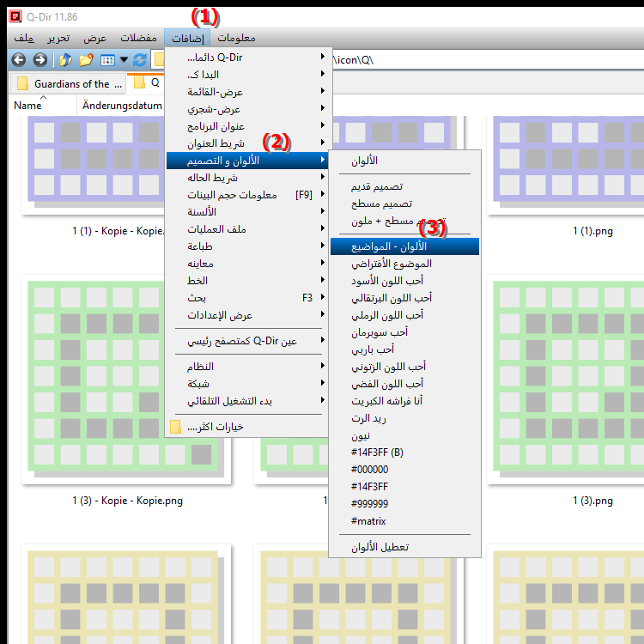The width and height of the screenshot is (644, 644).
Task: Open the الخط submenu
Action: 246,281
